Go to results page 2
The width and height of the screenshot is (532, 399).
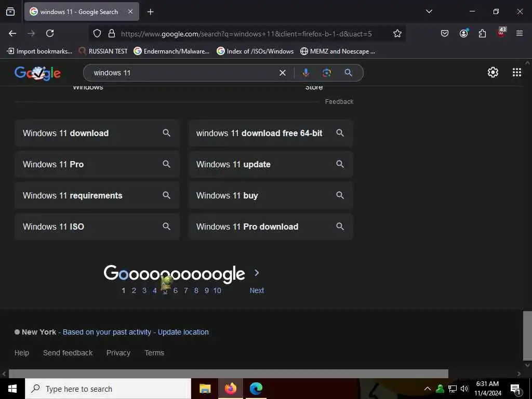tap(134, 290)
